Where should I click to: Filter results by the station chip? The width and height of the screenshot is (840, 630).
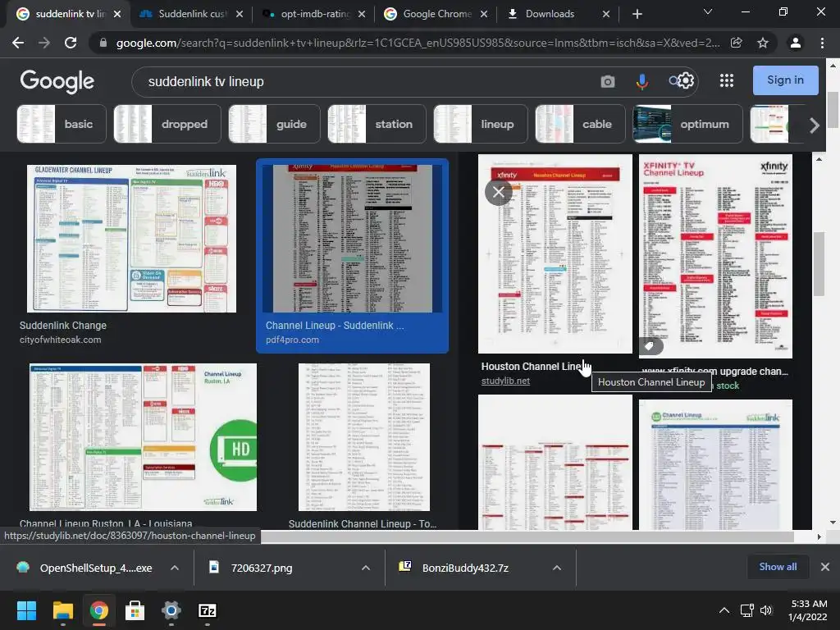pyautogui.click(x=377, y=125)
